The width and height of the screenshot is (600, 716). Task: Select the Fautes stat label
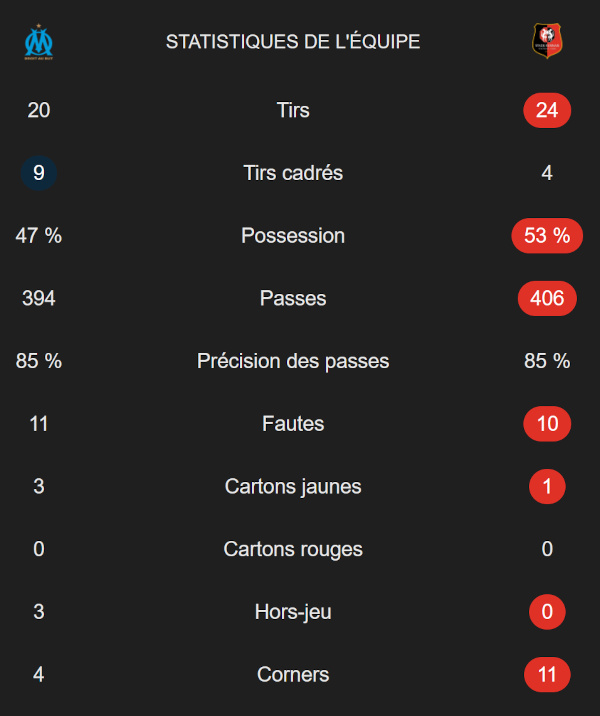click(293, 424)
